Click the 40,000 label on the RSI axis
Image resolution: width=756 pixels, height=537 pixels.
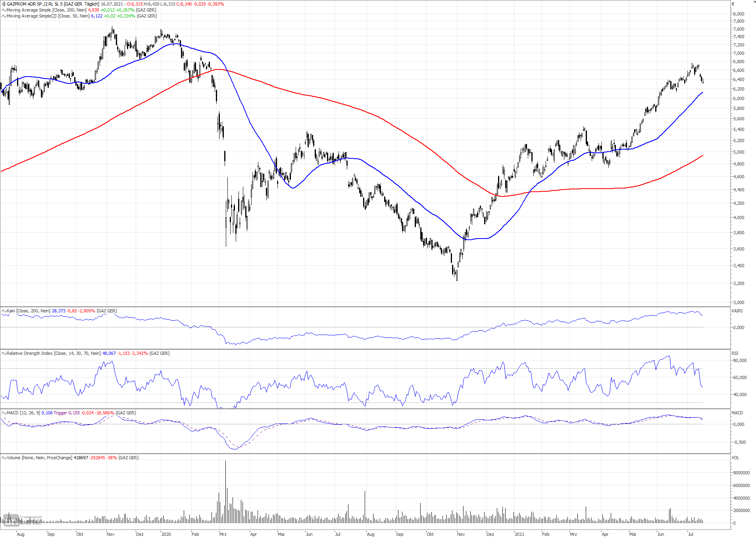[740, 395]
